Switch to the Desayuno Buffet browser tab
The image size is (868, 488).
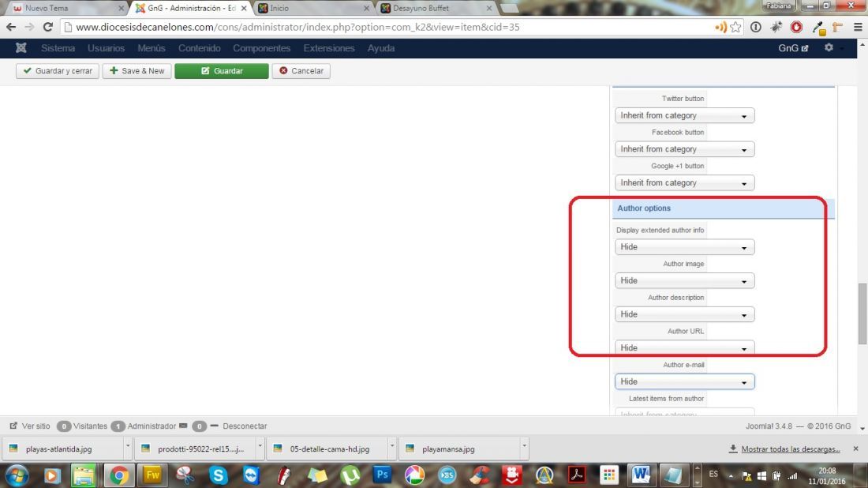pos(436,9)
